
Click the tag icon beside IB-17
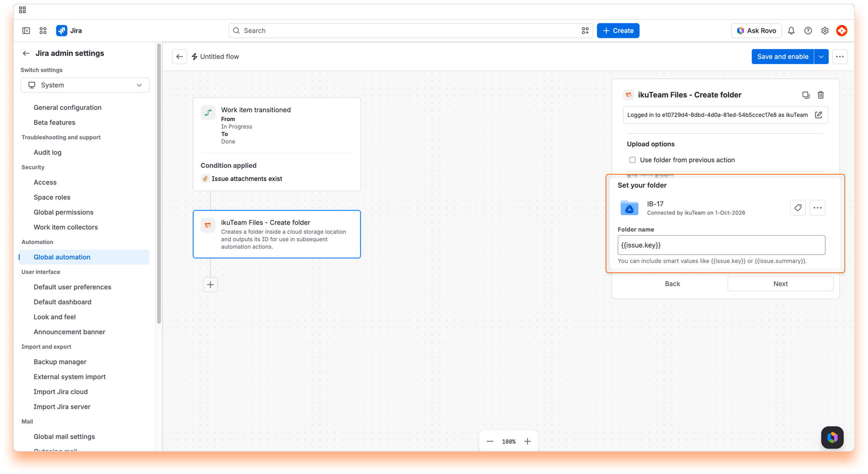[x=798, y=208]
